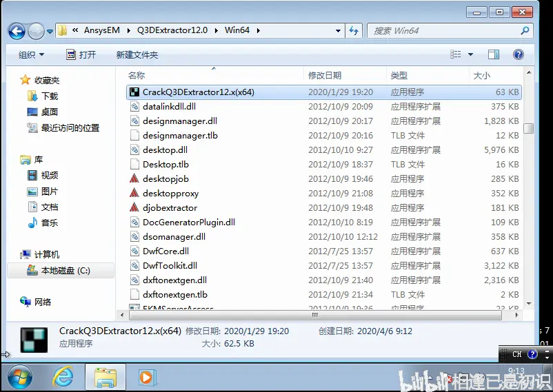
Task: Click the Forward navigation arrow
Action: click(36, 31)
